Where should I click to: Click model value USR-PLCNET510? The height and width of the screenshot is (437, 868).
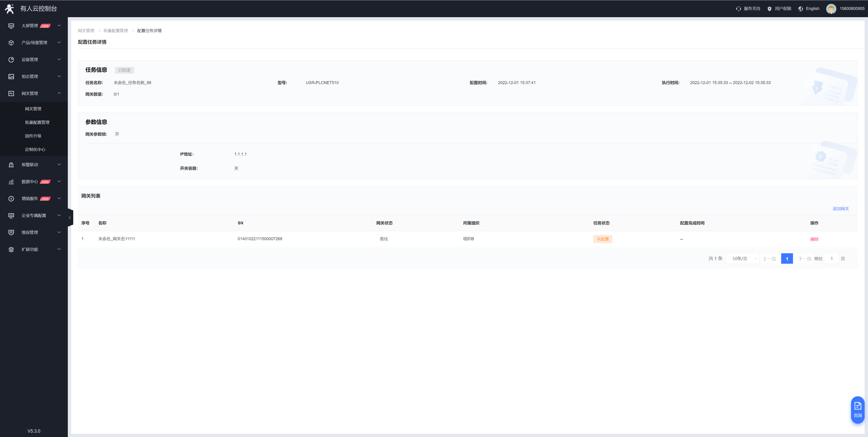point(322,82)
